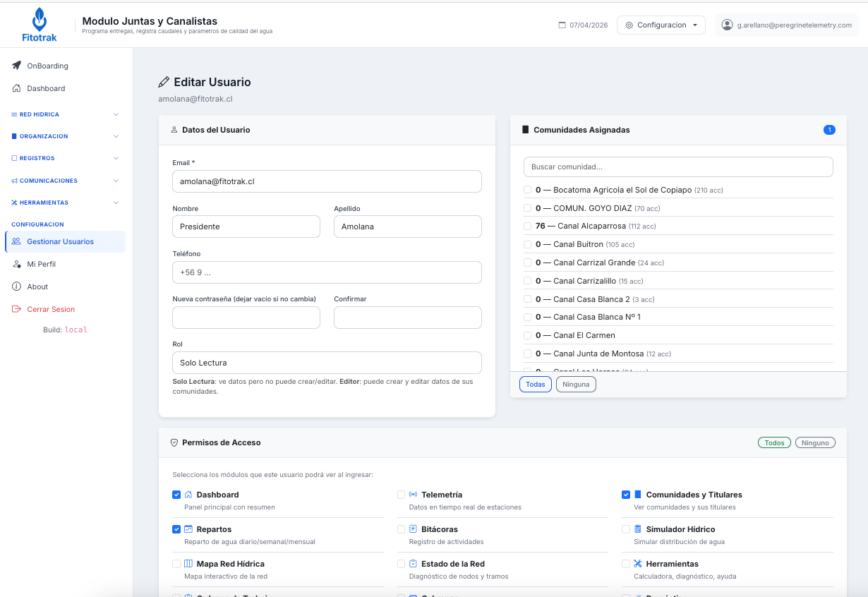Uncheck the Dashboard permission checkbox
Screen dimensions: 868x597
176,495
